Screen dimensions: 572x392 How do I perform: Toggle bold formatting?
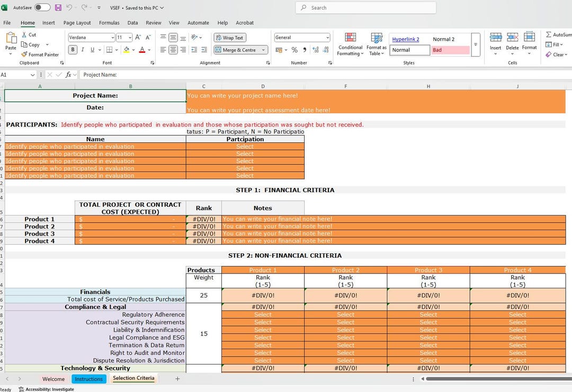click(x=73, y=49)
